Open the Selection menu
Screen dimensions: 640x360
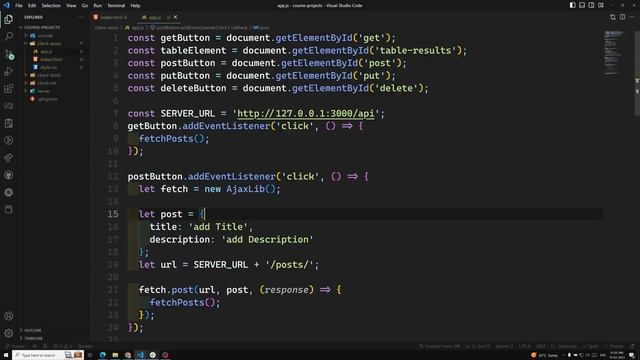click(x=51, y=6)
